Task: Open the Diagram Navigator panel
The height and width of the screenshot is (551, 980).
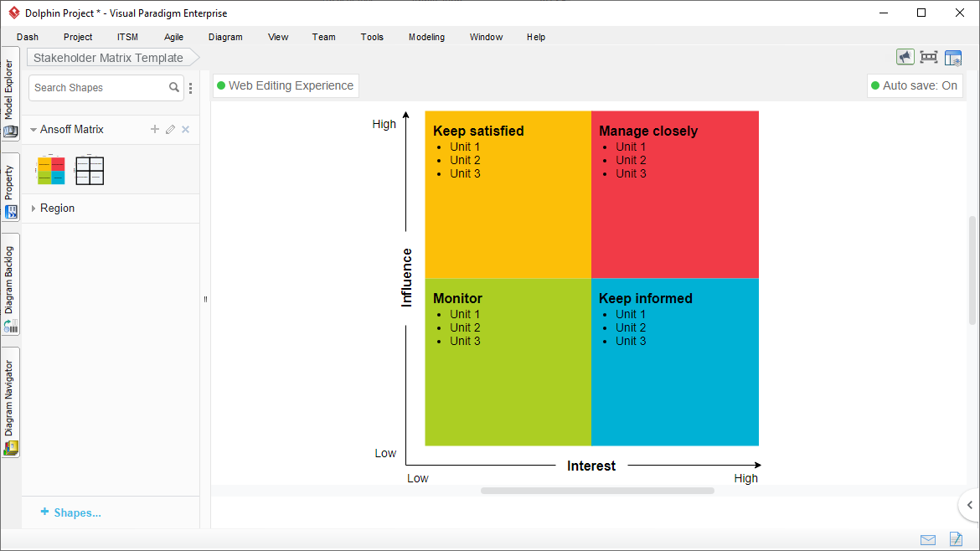Action: point(9,402)
